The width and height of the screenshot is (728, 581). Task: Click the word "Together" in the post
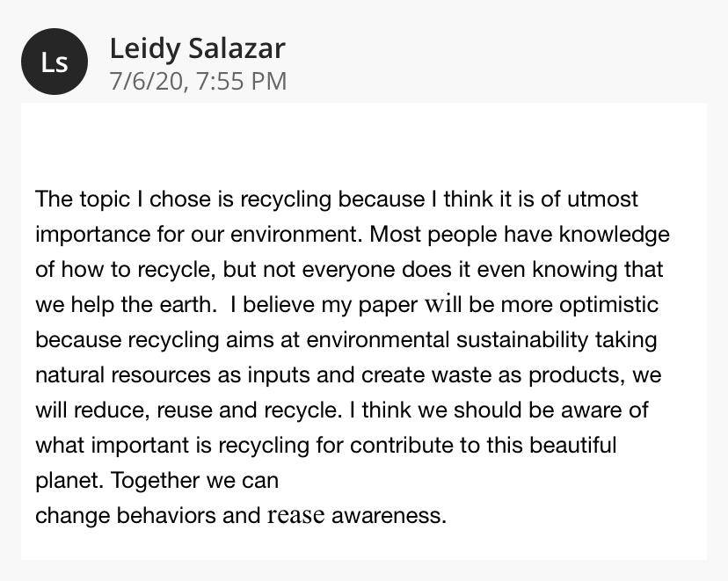(x=155, y=482)
